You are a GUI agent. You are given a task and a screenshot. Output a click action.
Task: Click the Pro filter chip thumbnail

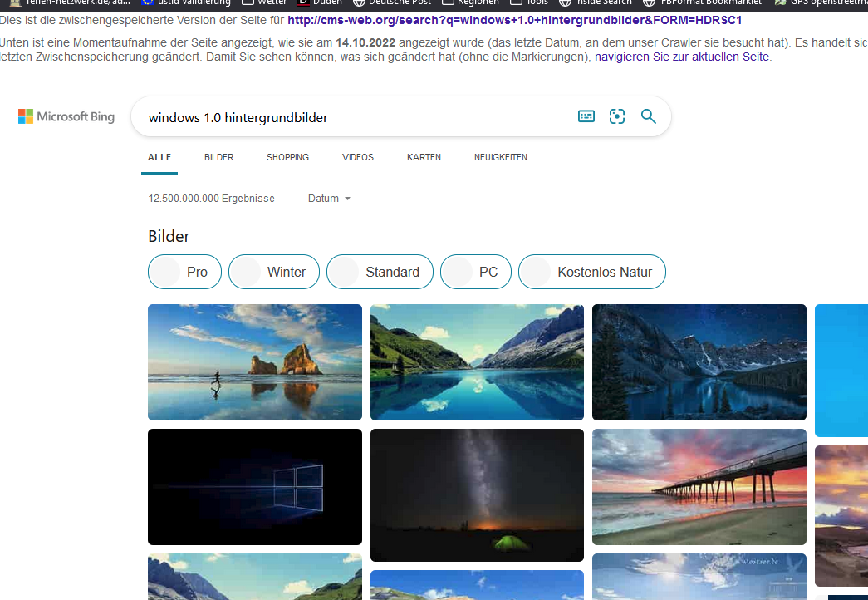pos(166,272)
